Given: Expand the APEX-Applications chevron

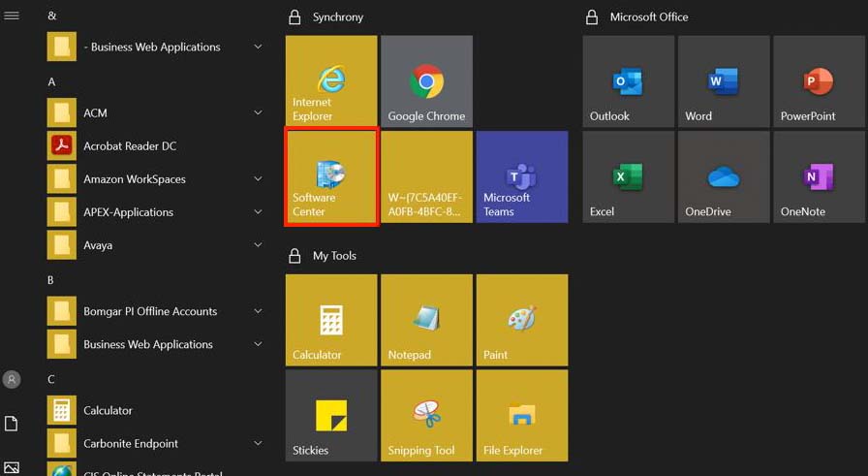Looking at the screenshot, I should [258, 211].
